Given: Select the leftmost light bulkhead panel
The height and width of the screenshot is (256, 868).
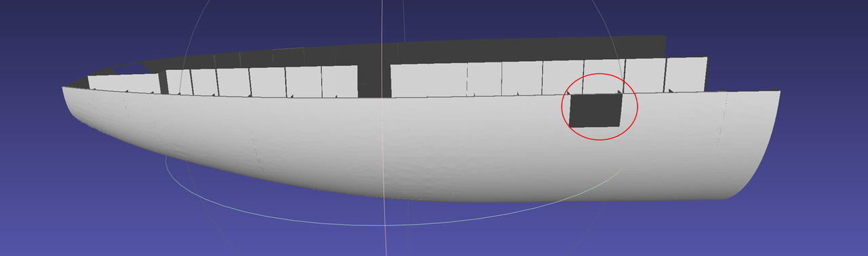Looking at the screenshot, I should tap(124, 84).
